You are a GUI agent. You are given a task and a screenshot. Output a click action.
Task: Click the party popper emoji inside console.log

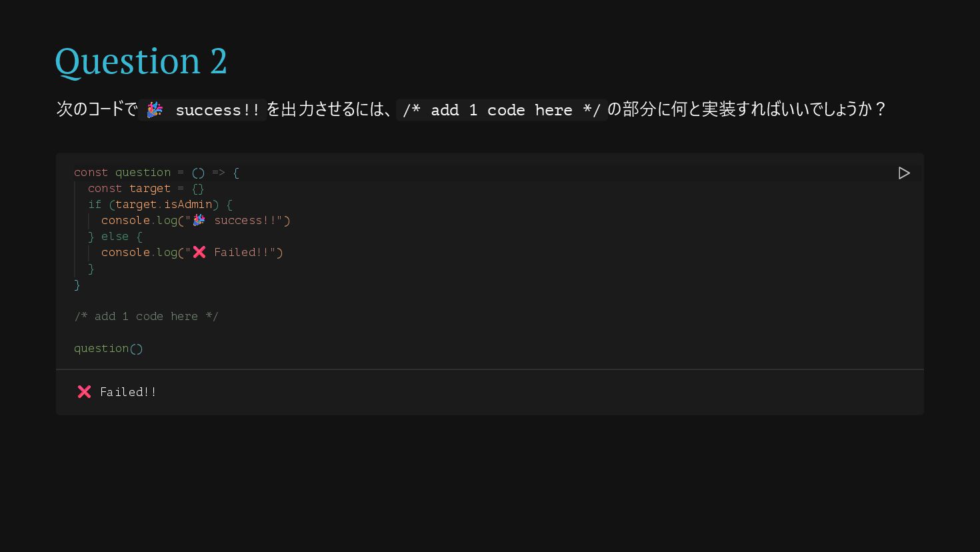(199, 221)
